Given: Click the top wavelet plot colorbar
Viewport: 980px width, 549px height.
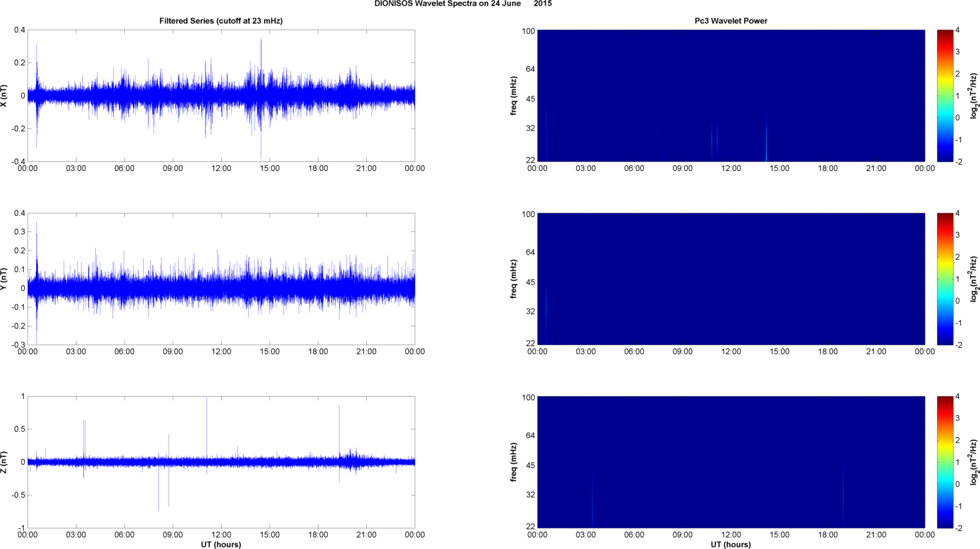Looking at the screenshot, I should coord(945,96).
